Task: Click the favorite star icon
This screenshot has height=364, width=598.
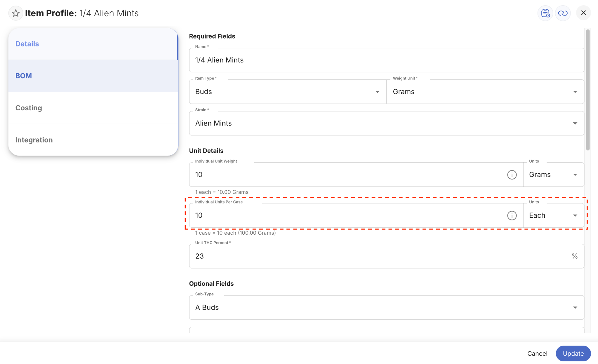Action: [16, 13]
